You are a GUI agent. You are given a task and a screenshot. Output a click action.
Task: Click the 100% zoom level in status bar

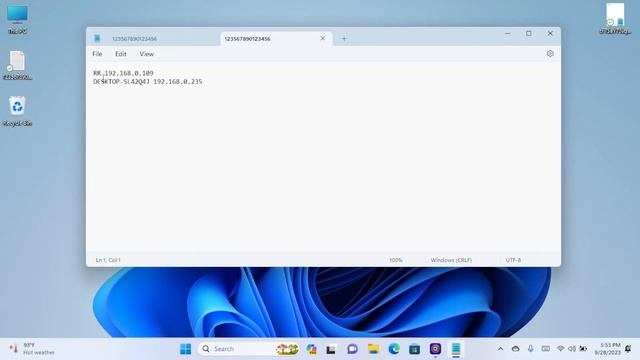point(396,260)
